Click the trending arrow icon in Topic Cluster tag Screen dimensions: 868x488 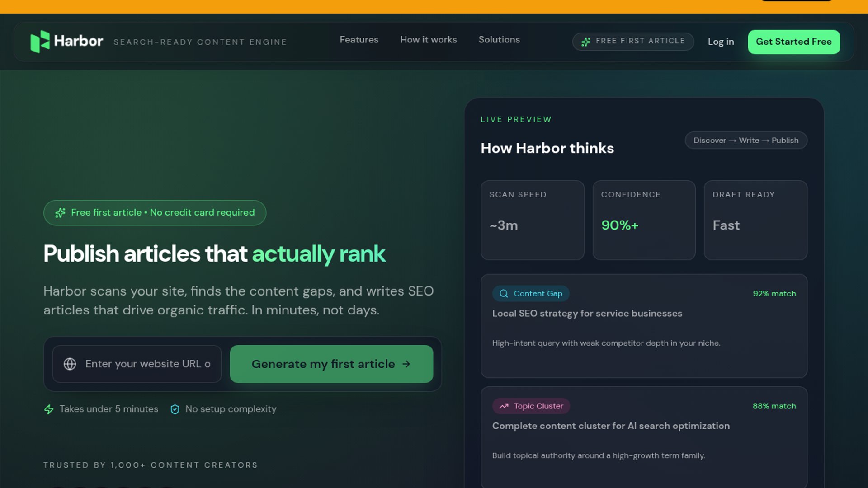(504, 406)
